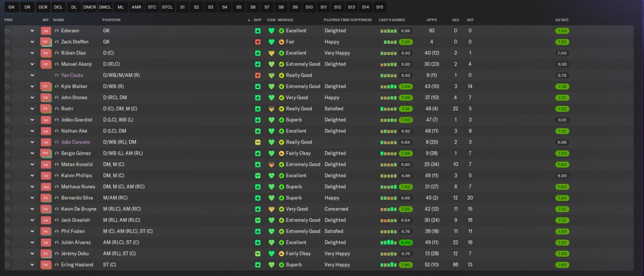Screen dimensions: 644x276
Task: Open the selection dropdown for John Stones
Action: 32,98
